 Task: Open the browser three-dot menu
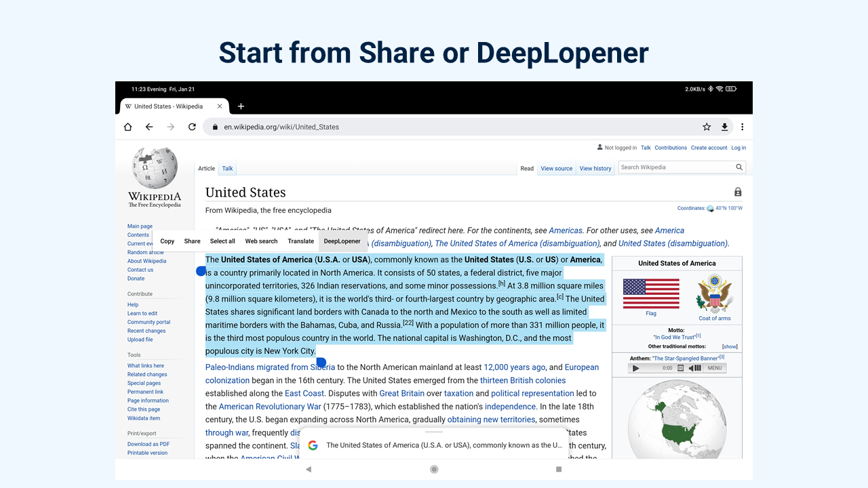(x=743, y=127)
